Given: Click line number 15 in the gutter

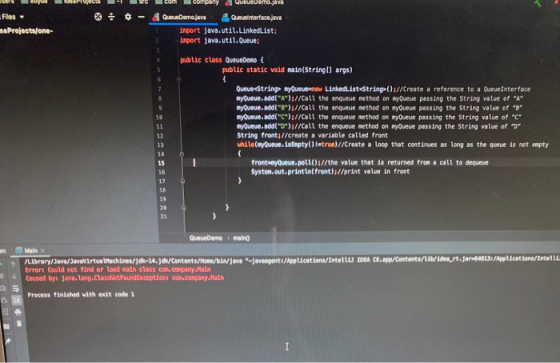Looking at the screenshot, I should click(161, 163).
